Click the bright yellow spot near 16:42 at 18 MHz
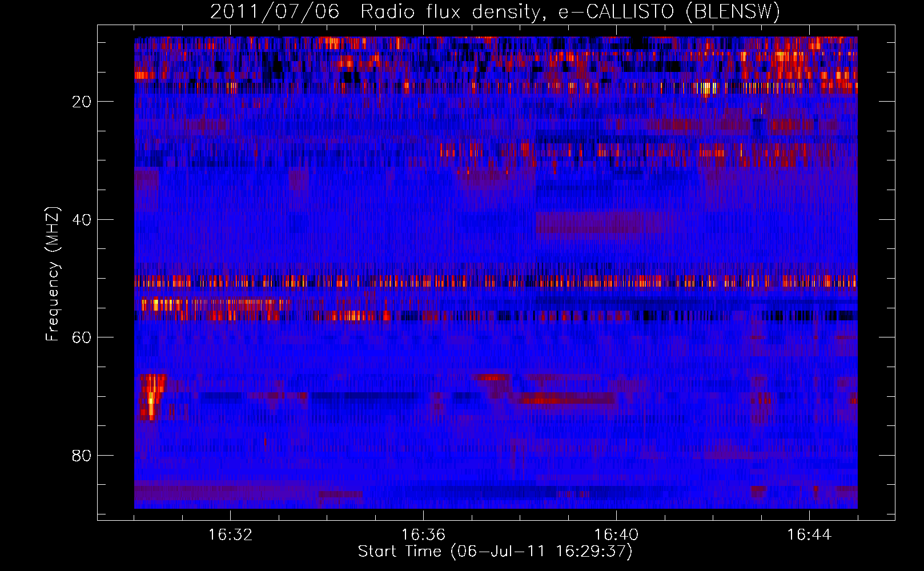 coord(707,89)
